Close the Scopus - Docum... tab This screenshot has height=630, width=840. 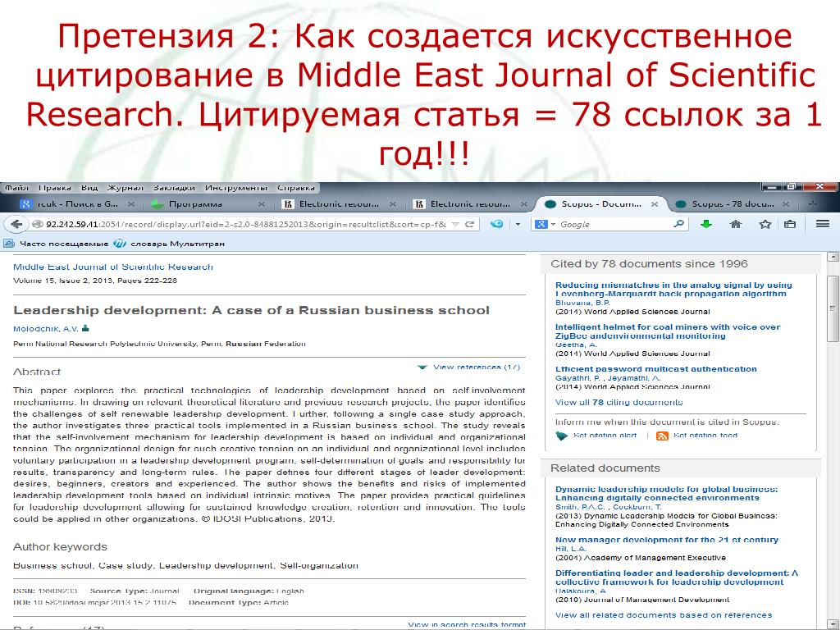coord(654,204)
